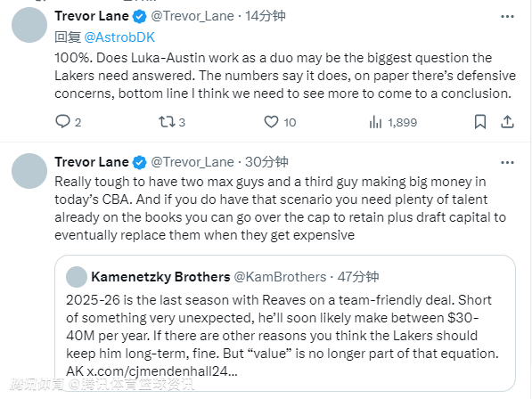Open more options on the first tweet
This screenshot has height=399, width=532.
tap(507, 16)
